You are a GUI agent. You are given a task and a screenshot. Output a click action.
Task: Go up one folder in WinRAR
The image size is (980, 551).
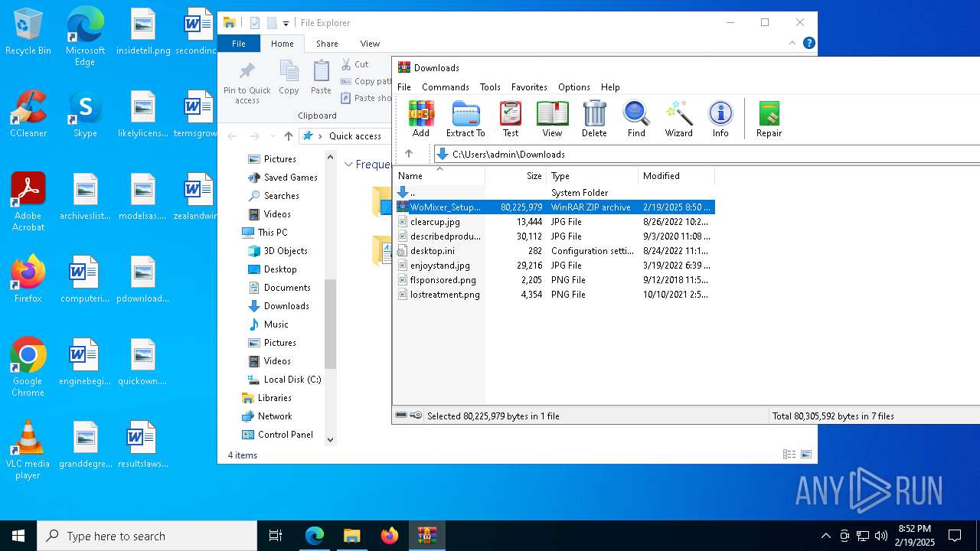click(409, 154)
